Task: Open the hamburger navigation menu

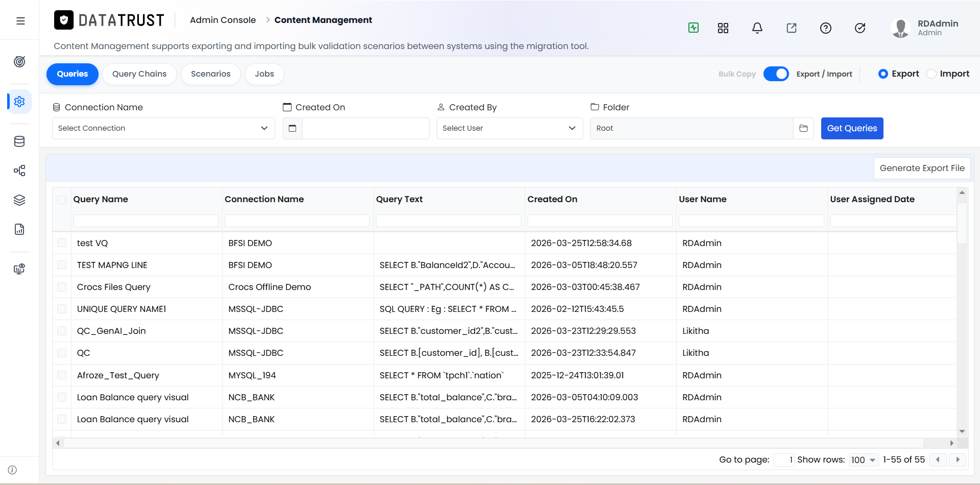Action: point(20,21)
